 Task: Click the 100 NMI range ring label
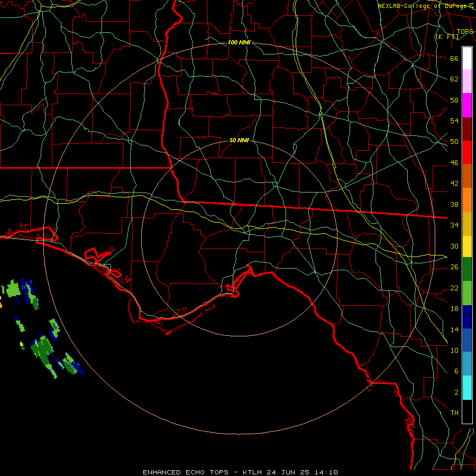(239, 42)
